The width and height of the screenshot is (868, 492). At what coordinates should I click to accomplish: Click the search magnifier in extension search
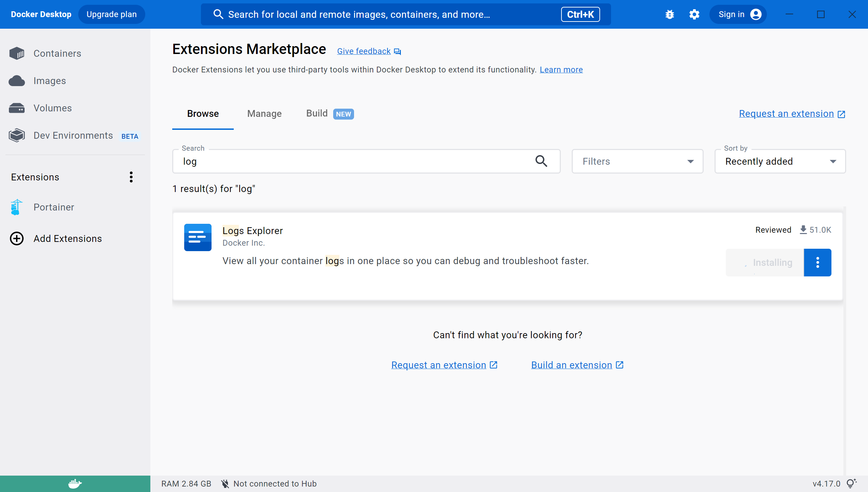pyautogui.click(x=541, y=161)
